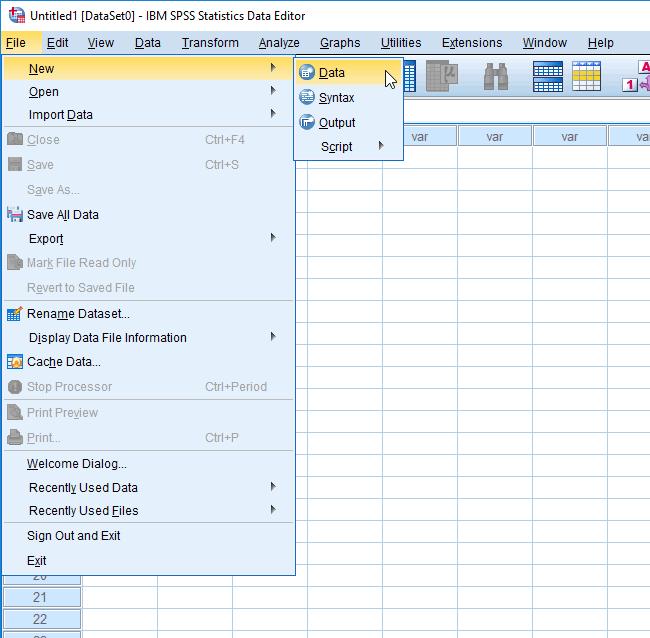Expand Recently Used Files arrow
Viewport: 650px width, 638px height.
tap(273, 509)
